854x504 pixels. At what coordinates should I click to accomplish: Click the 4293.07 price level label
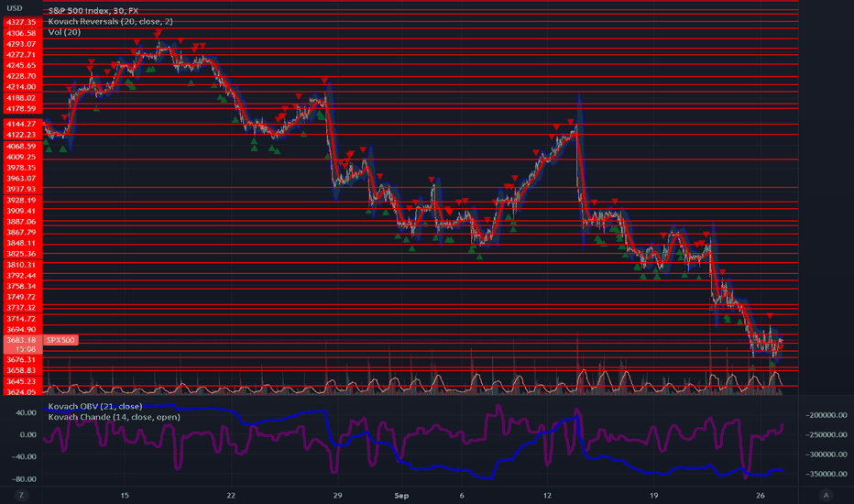[21, 44]
